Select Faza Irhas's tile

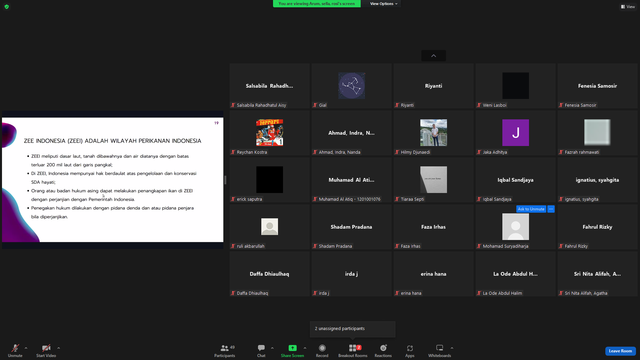coord(433,227)
